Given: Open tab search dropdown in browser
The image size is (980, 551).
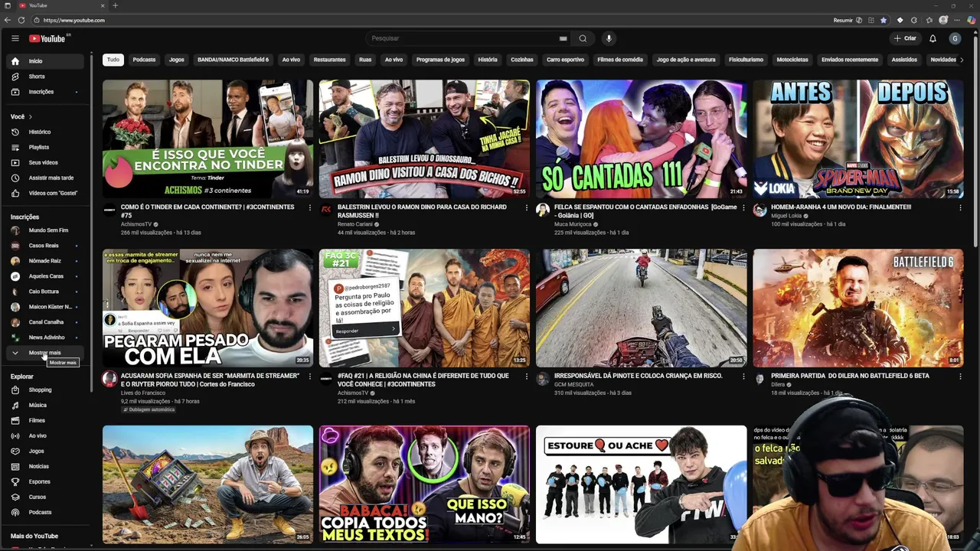Looking at the screenshot, I should point(7,5).
